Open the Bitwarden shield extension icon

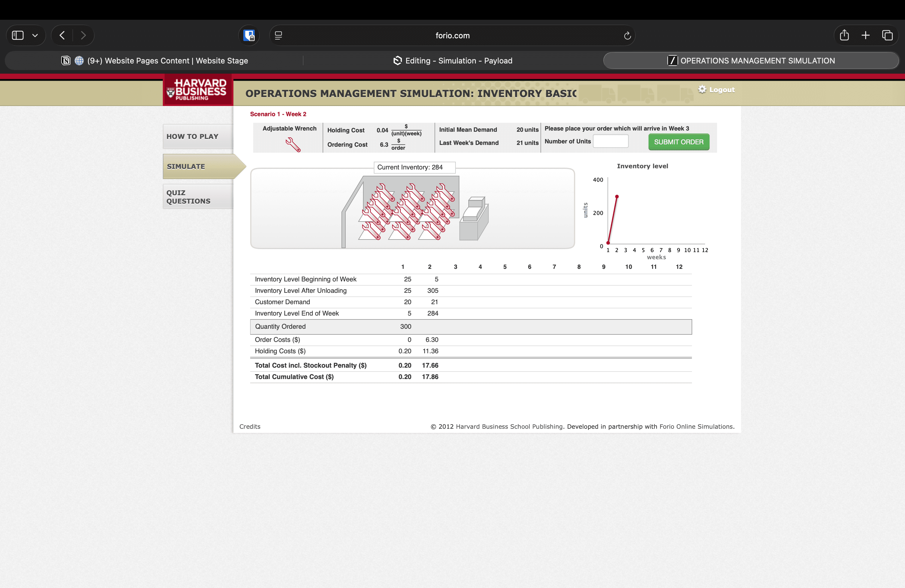tap(249, 35)
